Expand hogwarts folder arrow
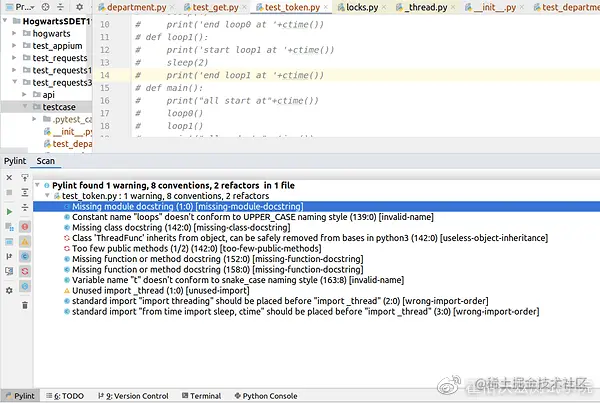 pyautogui.click(x=14, y=33)
